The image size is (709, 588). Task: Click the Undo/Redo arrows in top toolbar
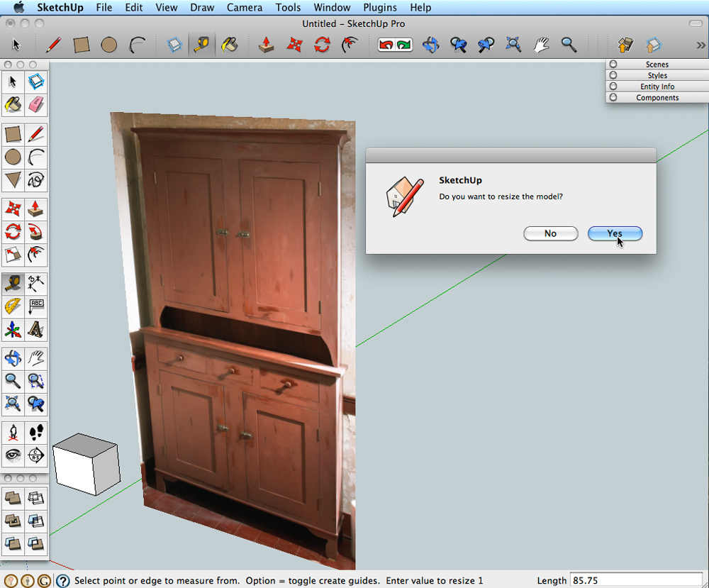(x=395, y=45)
